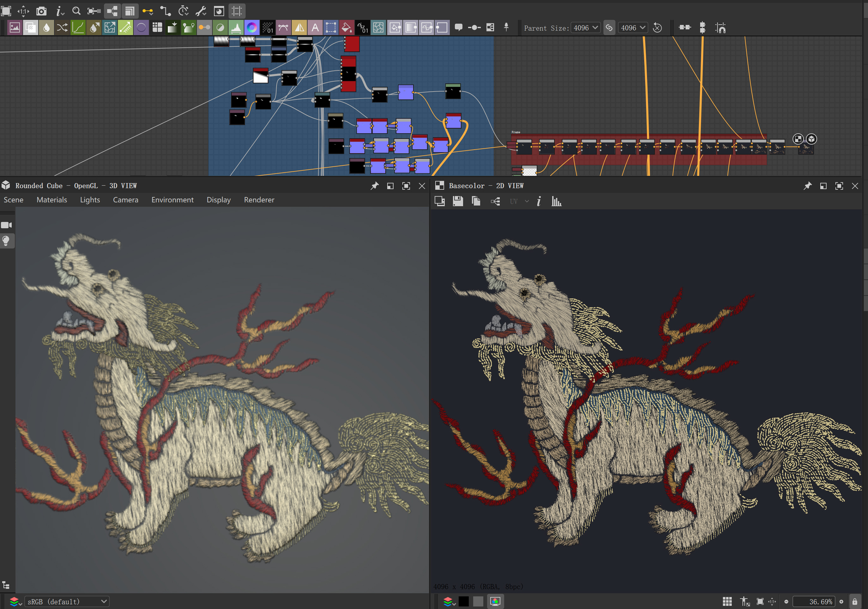Click the wrench settings icon in the top toolbar
Image resolution: width=868 pixels, height=609 pixels.
[201, 11]
